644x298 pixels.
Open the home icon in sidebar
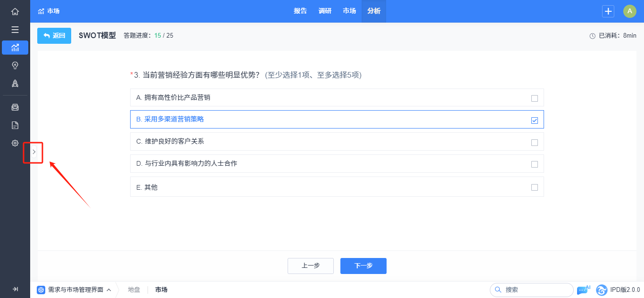[x=15, y=11]
